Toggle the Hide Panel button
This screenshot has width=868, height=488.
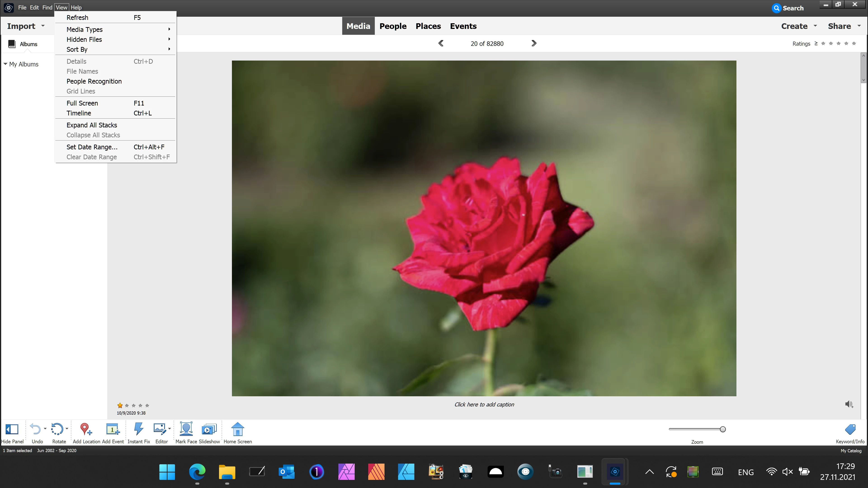(x=12, y=429)
